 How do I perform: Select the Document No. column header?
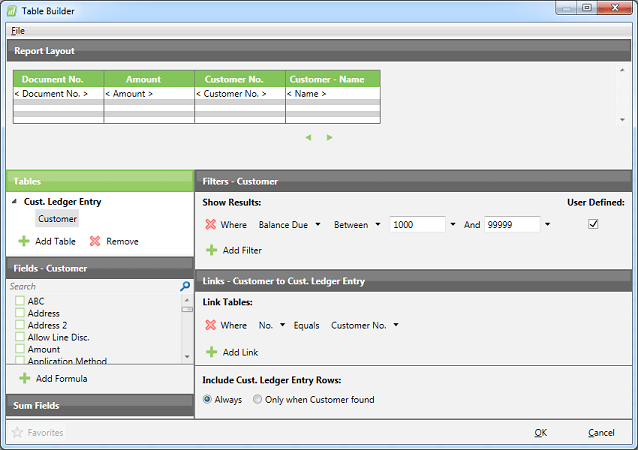coord(59,79)
